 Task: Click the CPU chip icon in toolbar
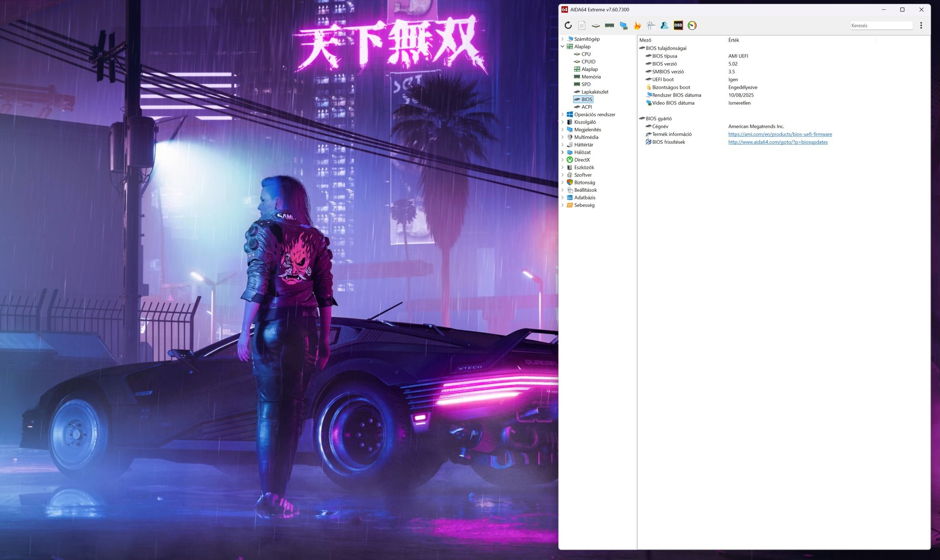pos(596,26)
